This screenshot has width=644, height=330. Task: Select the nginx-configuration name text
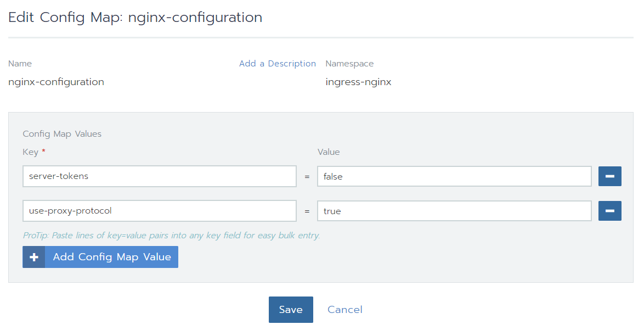click(57, 82)
